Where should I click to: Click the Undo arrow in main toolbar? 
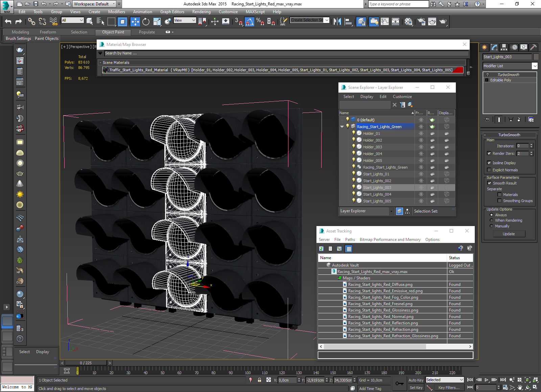pos(8,22)
